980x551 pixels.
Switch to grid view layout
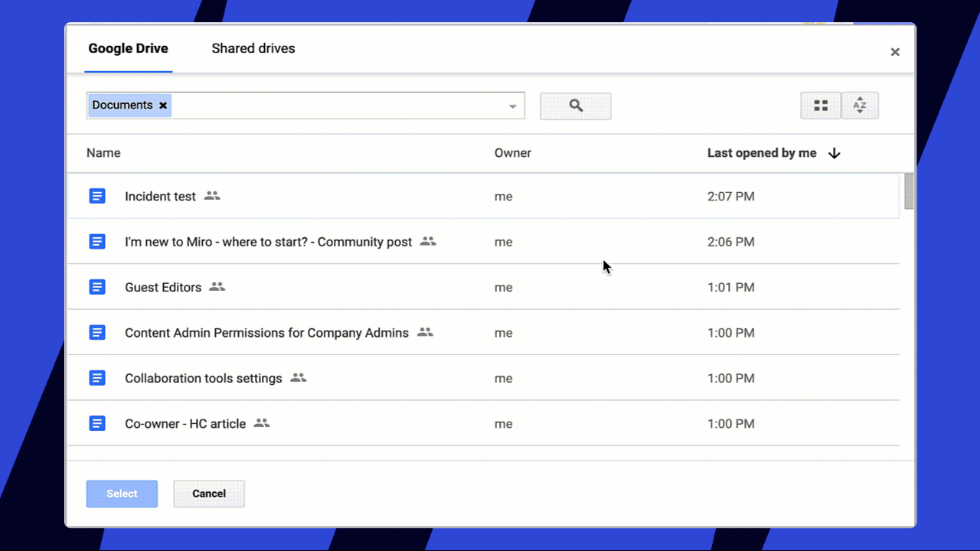click(x=820, y=105)
